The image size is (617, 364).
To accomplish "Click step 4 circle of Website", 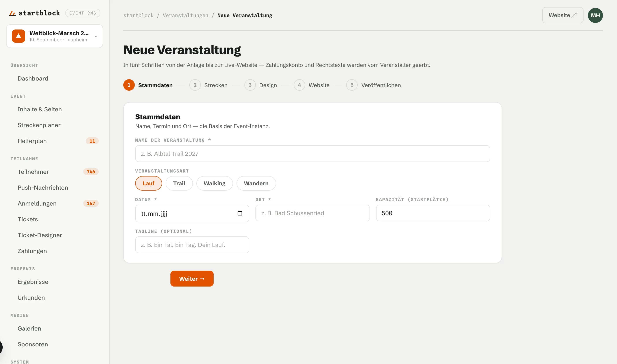I will (299, 85).
